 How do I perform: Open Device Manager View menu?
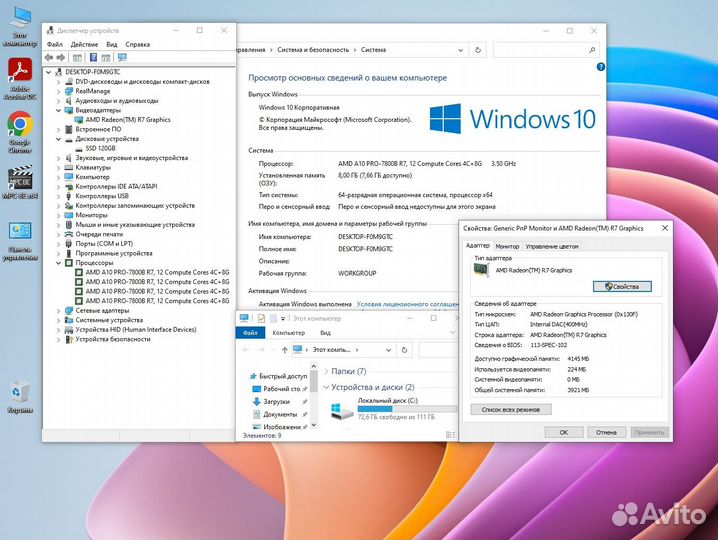pyautogui.click(x=112, y=44)
